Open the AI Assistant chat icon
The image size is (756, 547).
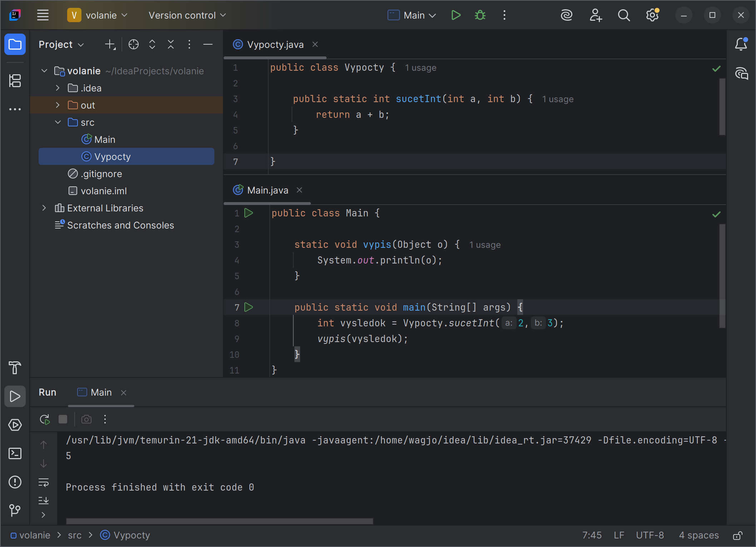pyautogui.click(x=741, y=74)
